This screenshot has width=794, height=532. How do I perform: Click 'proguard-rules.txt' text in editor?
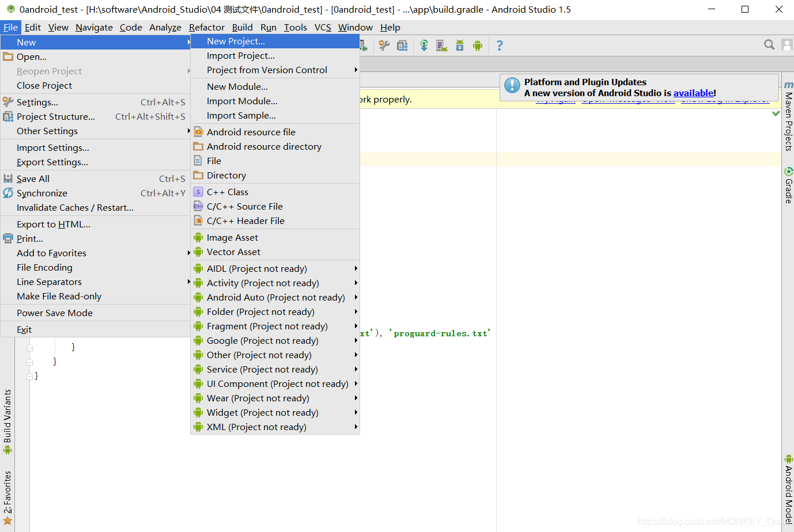[x=440, y=333]
